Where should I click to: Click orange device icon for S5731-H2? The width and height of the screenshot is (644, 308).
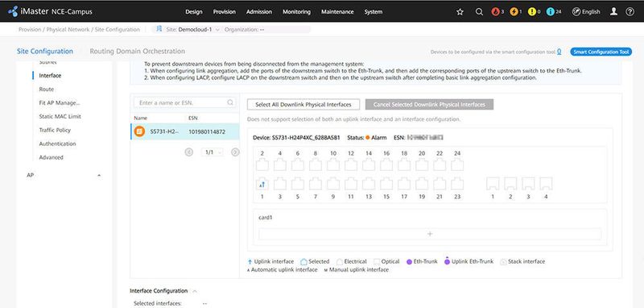139,131
